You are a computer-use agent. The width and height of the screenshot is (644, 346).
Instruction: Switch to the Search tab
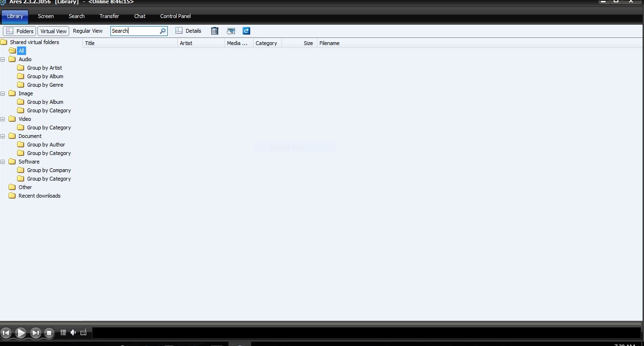(76, 16)
